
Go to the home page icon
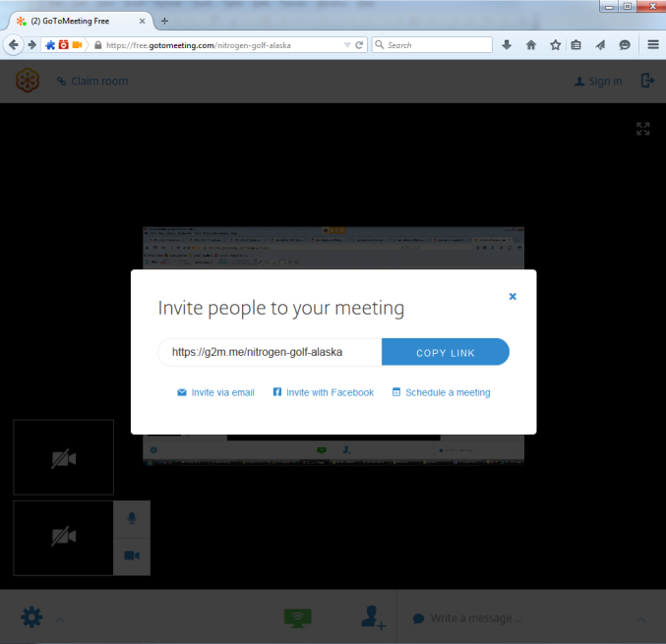point(531,44)
